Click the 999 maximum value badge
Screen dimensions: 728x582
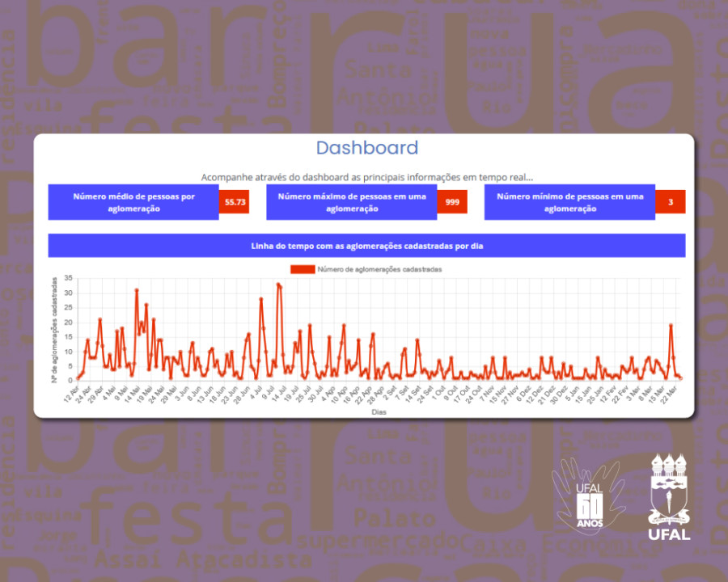pyautogui.click(x=451, y=202)
